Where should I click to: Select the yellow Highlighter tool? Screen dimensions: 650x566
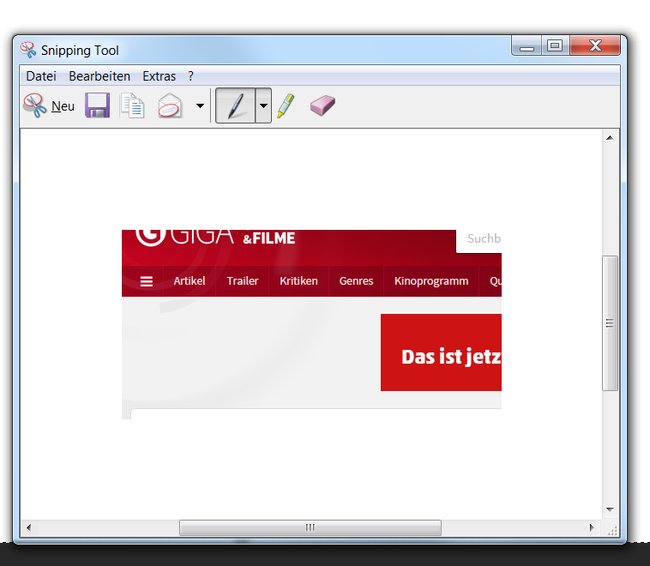click(286, 106)
